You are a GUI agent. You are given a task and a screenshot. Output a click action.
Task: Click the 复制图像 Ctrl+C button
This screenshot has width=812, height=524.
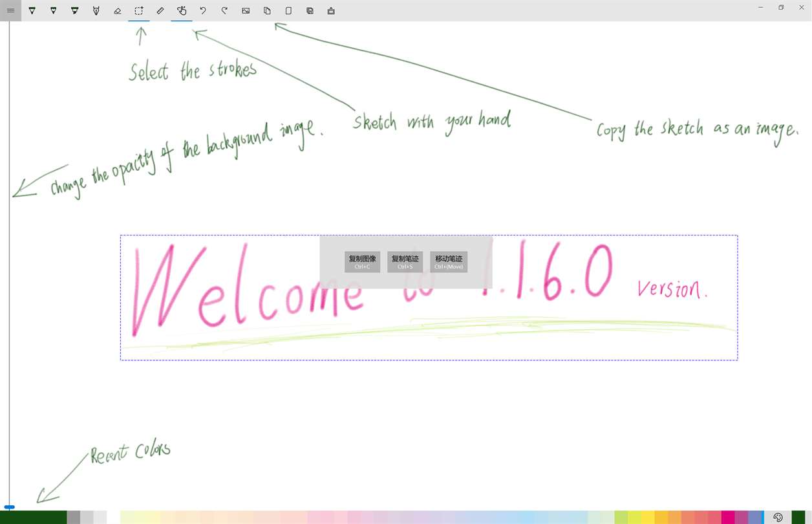(362, 262)
